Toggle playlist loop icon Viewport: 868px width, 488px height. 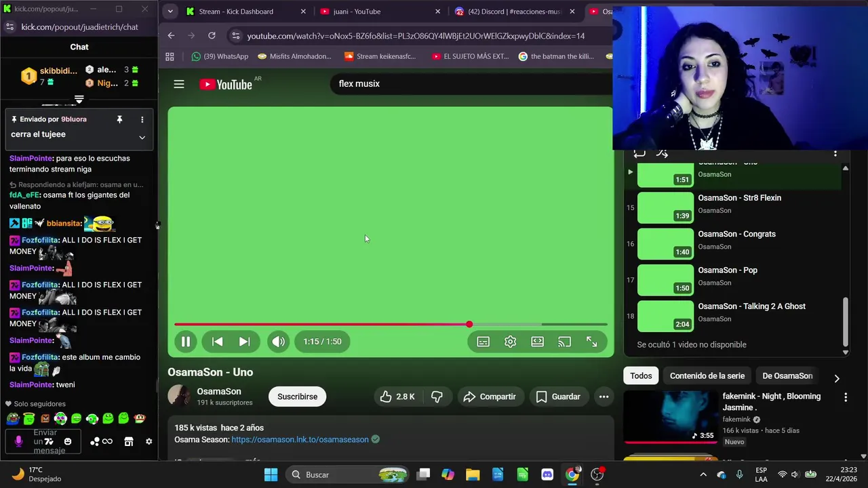(639, 154)
